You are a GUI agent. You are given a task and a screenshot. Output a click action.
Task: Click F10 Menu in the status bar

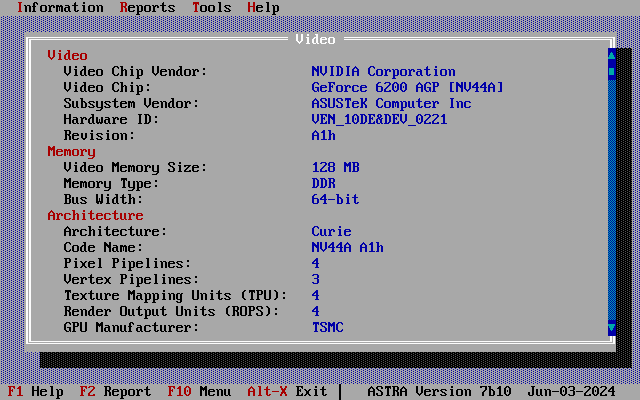[x=199, y=391]
